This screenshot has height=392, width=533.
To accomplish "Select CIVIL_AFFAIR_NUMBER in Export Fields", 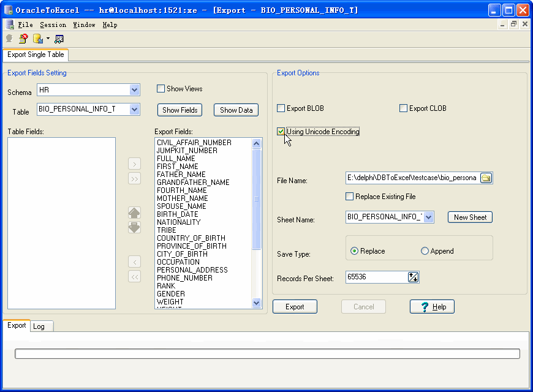I will 194,143.
